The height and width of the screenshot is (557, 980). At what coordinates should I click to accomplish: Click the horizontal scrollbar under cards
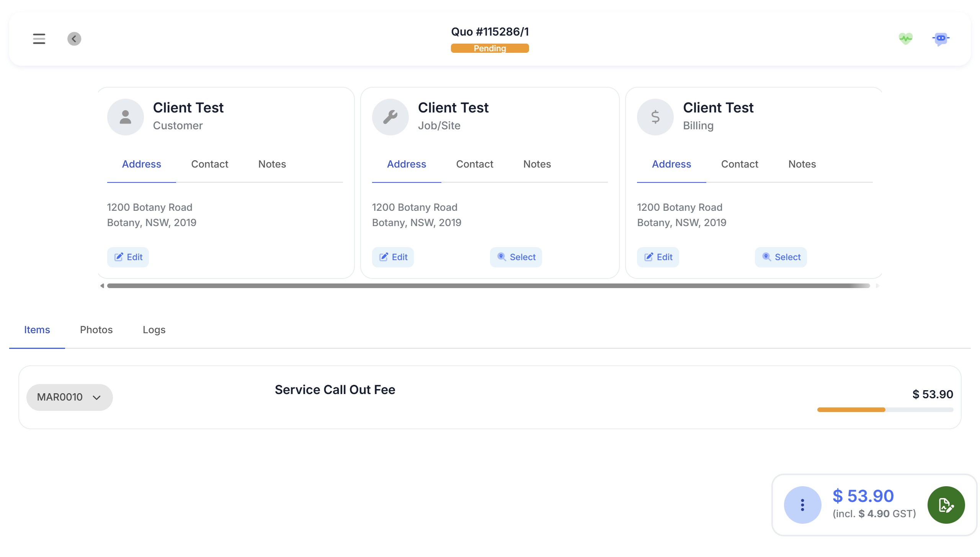click(488, 286)
